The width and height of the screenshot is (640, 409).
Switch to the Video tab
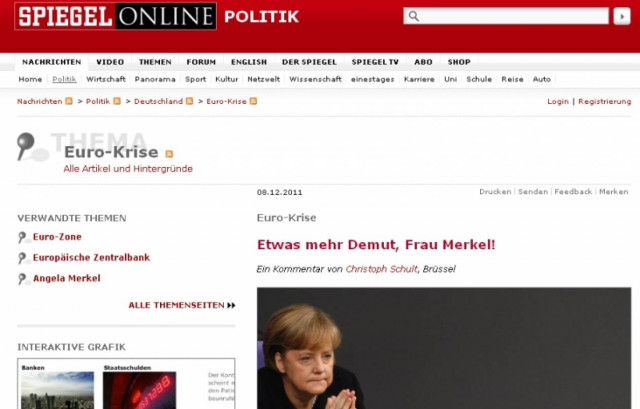110,62
